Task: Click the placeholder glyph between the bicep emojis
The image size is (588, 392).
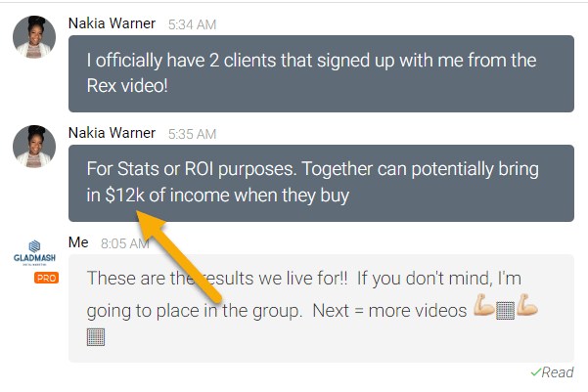Action: pos(505,310)
